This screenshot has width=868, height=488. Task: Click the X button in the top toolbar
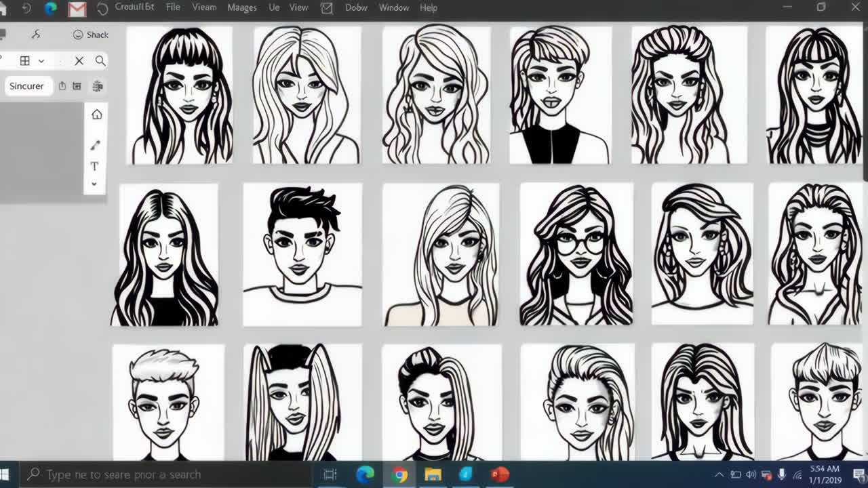79,60
